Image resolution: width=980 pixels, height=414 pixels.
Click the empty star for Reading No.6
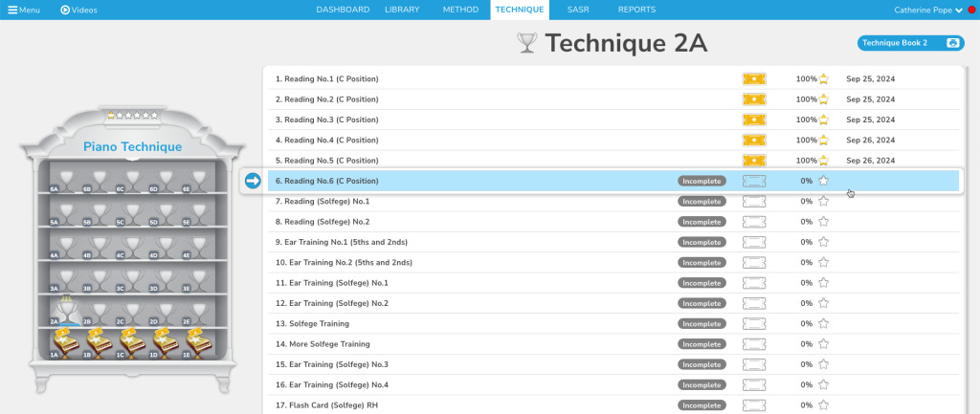pos(823,181)
